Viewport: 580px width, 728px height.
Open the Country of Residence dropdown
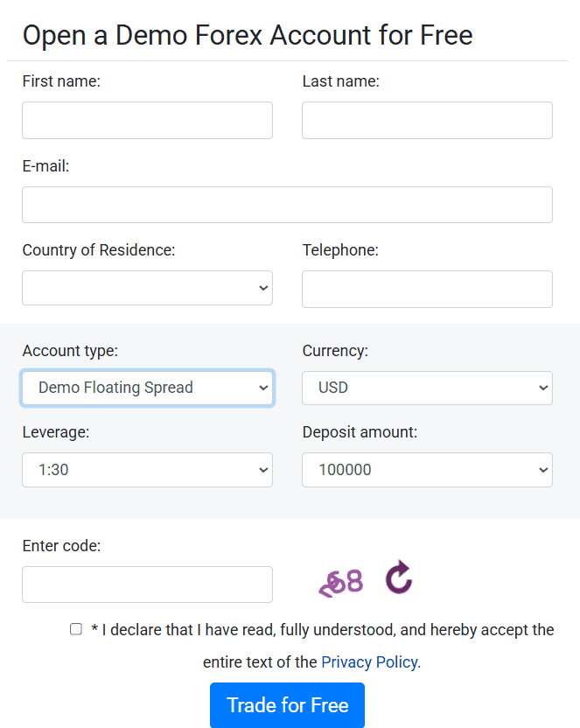click(x=147, y=288)
